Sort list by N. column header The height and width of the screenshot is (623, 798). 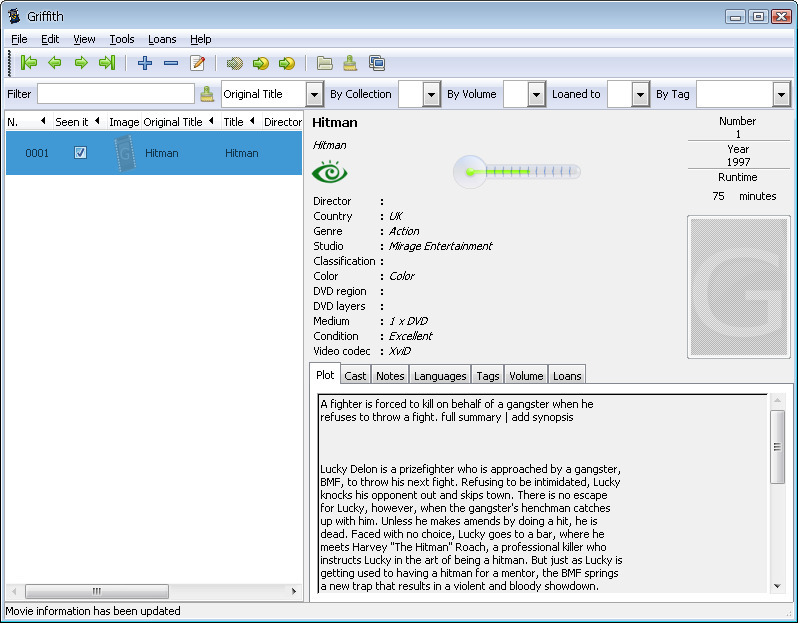pos(27,122)
